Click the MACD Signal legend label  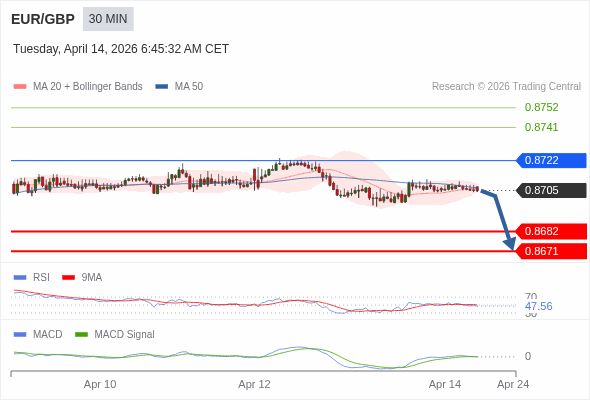[x=125, y=335]
